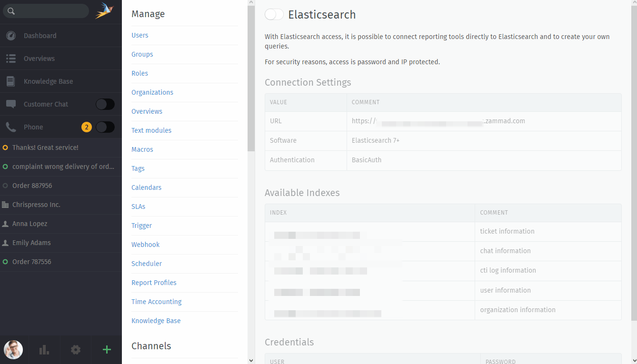Screen dimensions: 637x364
Task: Click orange status circle of Thanks! Great service!
Action: click(x=5, y=148)
